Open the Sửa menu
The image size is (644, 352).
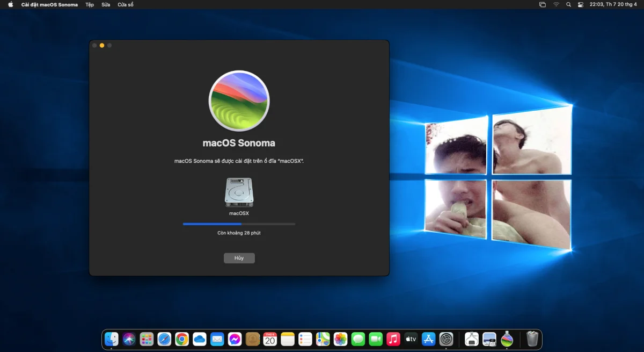[106, 4]
